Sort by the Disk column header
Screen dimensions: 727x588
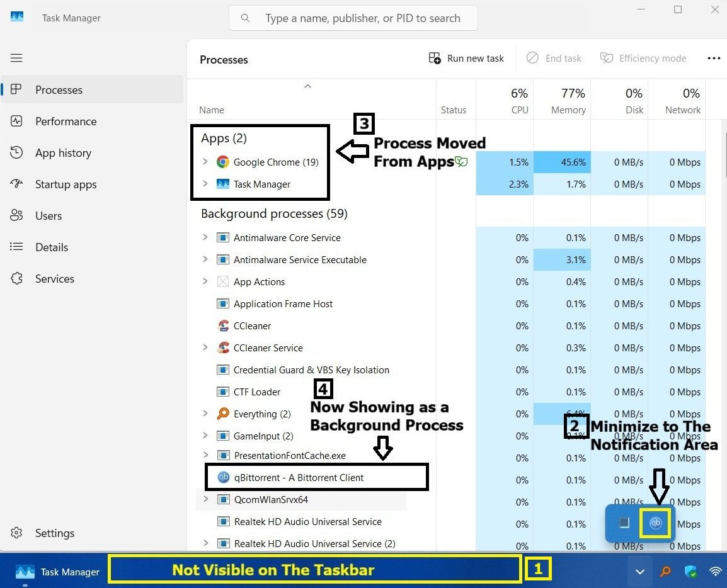pos(619,100)
